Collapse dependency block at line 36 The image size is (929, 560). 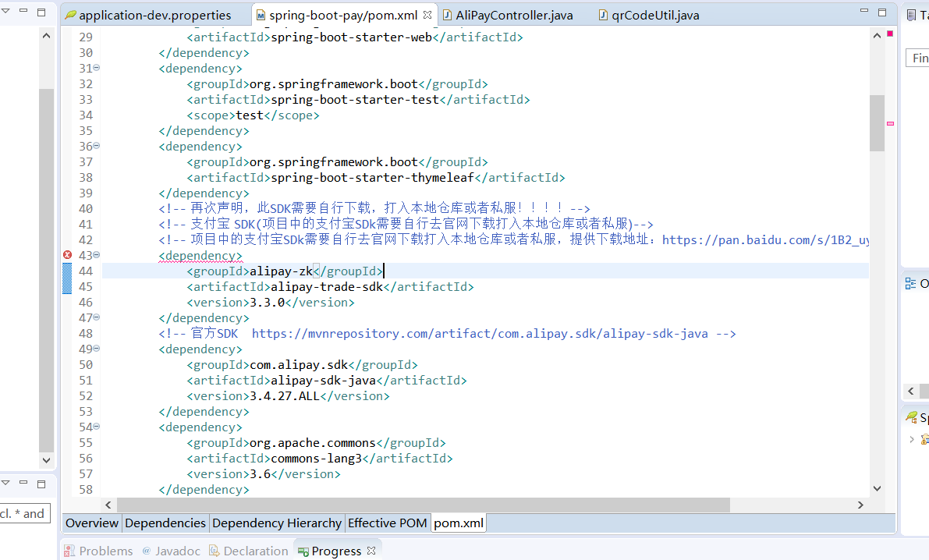(97, 146)
